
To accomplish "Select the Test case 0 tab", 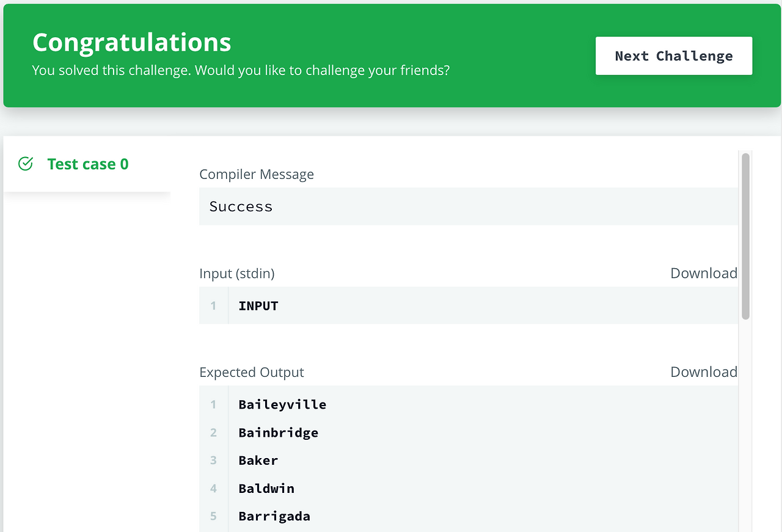I will pyautogui.click(x=87, y=164).
